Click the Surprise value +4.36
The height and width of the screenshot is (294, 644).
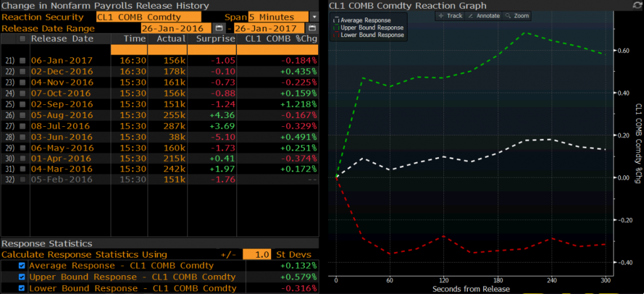coord(222,115)
